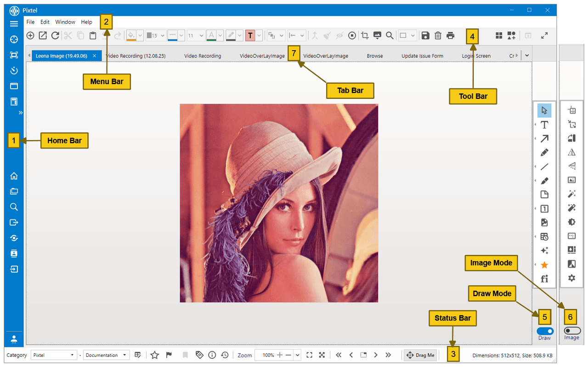
Task: Open the Window menu
Action: 65,22
